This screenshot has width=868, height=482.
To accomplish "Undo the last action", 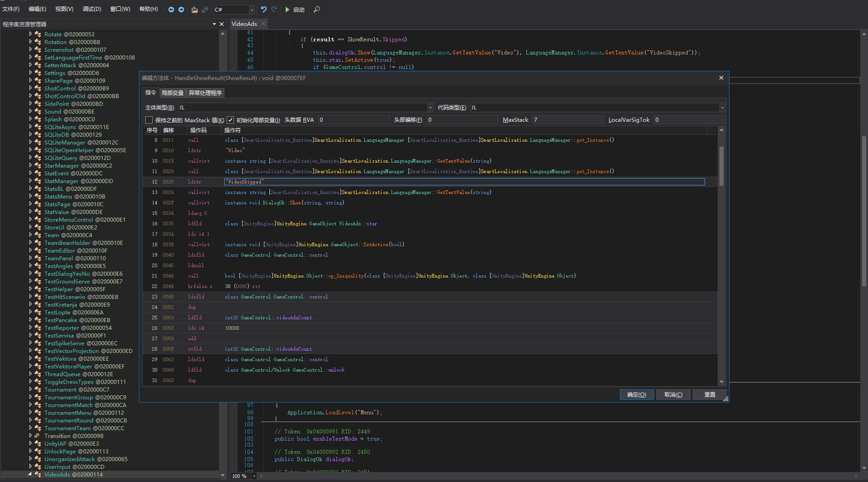I will coord(264,10).
